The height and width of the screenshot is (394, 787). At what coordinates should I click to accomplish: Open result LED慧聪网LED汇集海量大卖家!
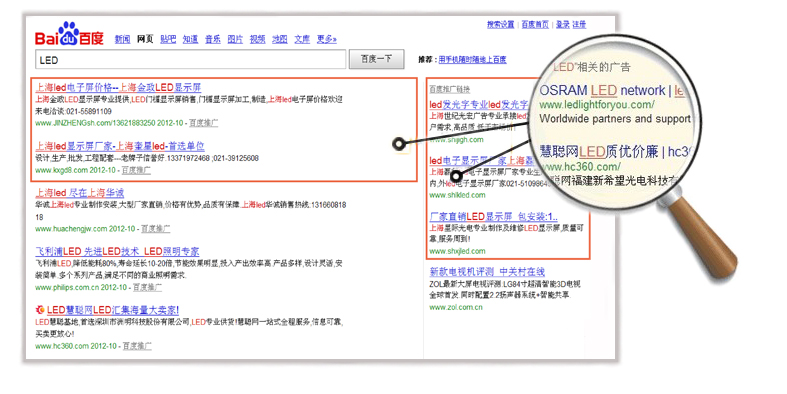113,310
